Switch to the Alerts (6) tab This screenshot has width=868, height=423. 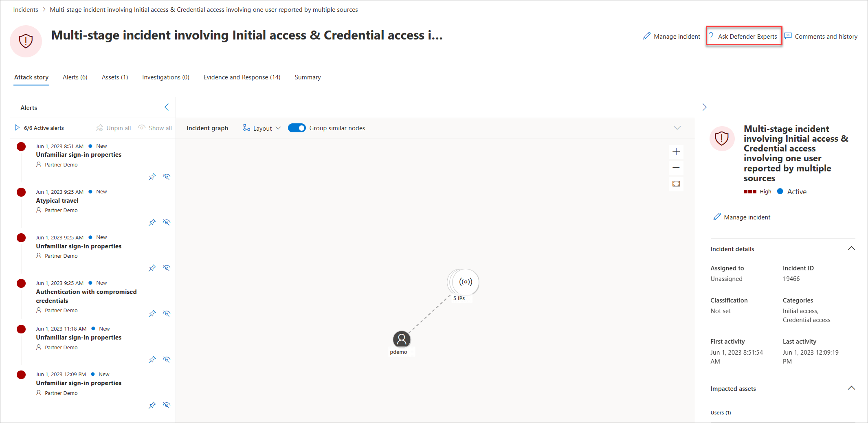75,77
